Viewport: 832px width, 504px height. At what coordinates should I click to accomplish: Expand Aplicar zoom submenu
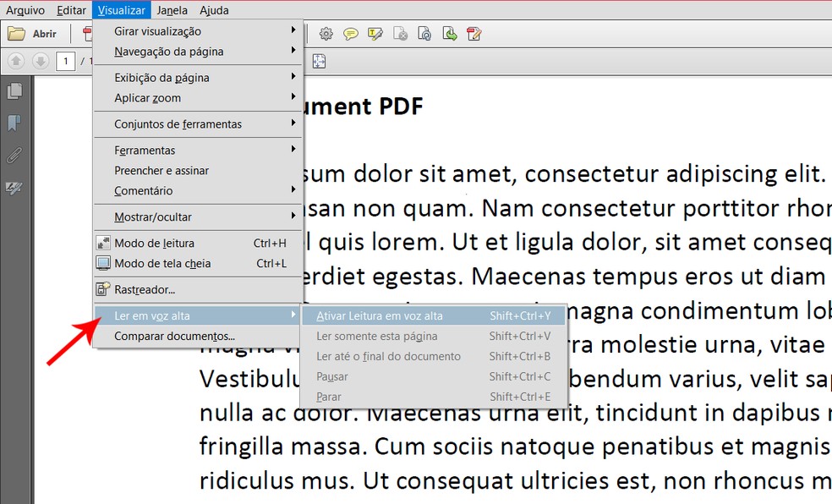pyautogui.click(x=198, y=97)
